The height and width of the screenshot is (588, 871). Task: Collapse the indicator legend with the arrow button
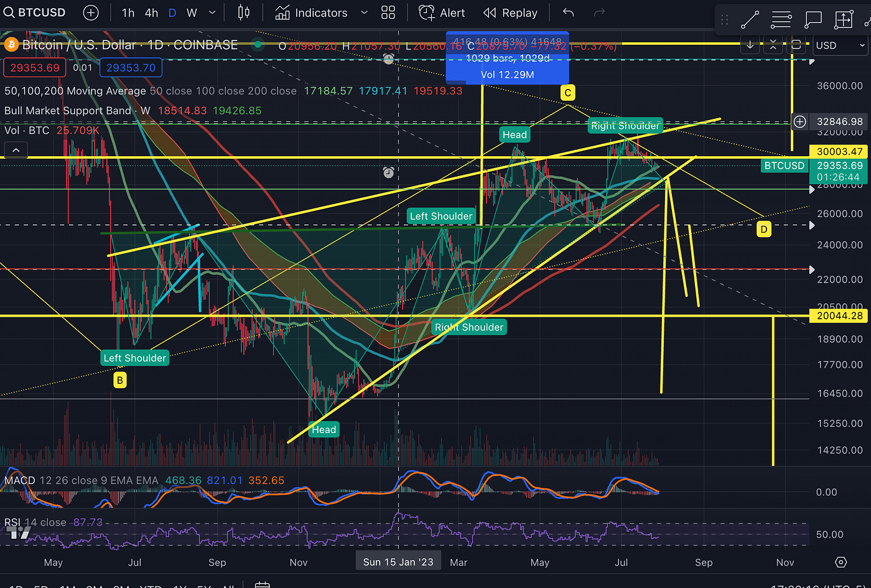[x=16, y=150]
